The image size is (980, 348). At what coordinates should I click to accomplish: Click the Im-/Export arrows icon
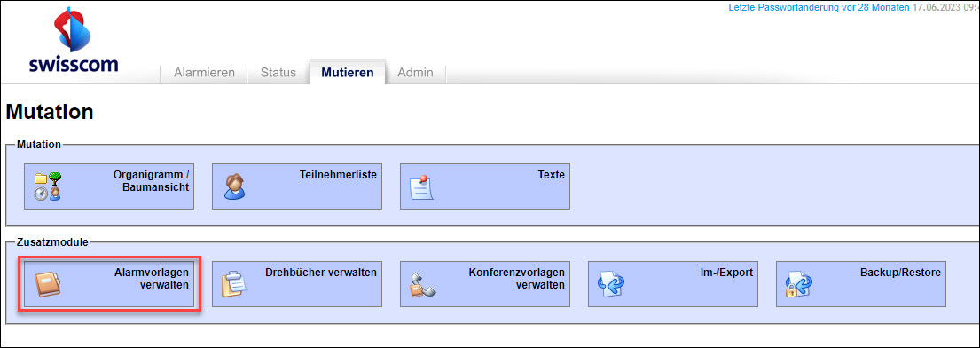611,285
